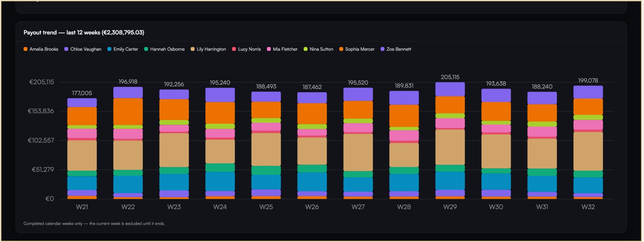Image resolution: width=644 pixels, height=242 pixels.
Task: Click the lime Nina Sutton segment in W32 bar
Action: tap(588, 118)
